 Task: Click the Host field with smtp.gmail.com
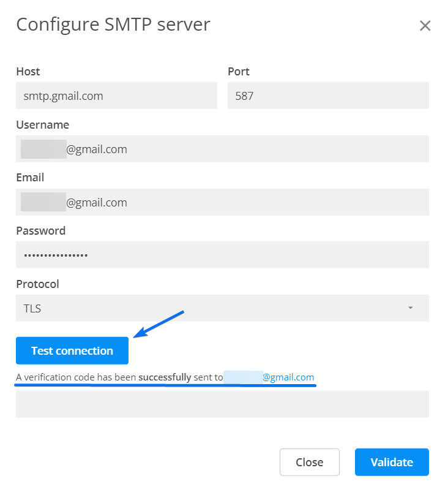tap(116, 96)
